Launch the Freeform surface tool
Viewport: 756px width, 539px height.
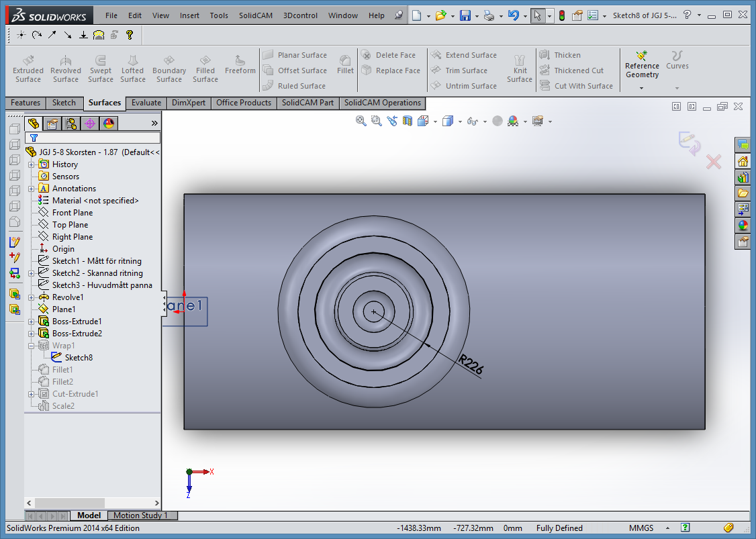tap(240, 64)
